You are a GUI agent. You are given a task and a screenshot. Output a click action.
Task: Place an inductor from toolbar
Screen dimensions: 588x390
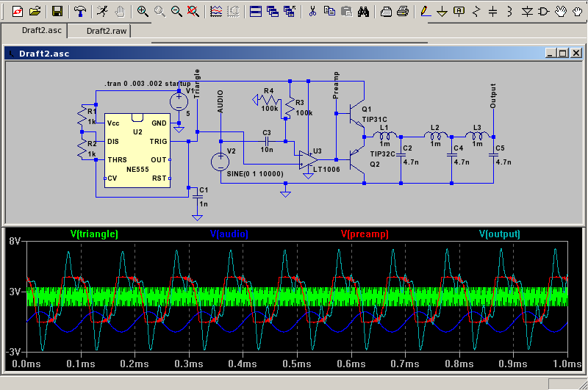point(509,12)
